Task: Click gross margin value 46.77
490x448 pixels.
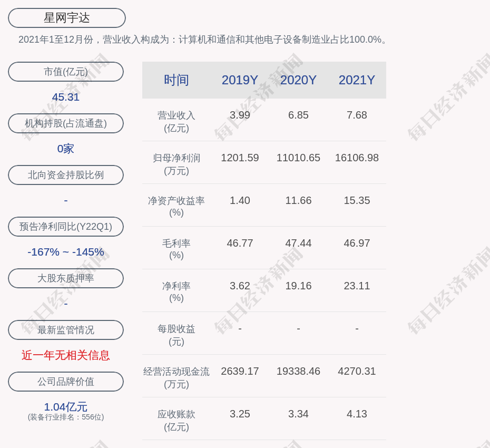Action: pyautogui.click(x=240, y=243)
